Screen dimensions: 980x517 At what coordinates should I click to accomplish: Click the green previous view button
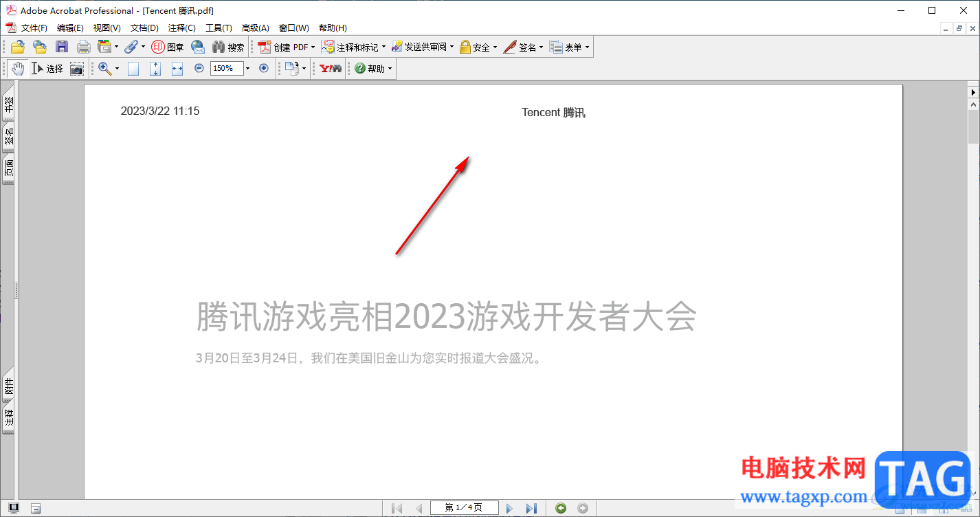point(561,508)
